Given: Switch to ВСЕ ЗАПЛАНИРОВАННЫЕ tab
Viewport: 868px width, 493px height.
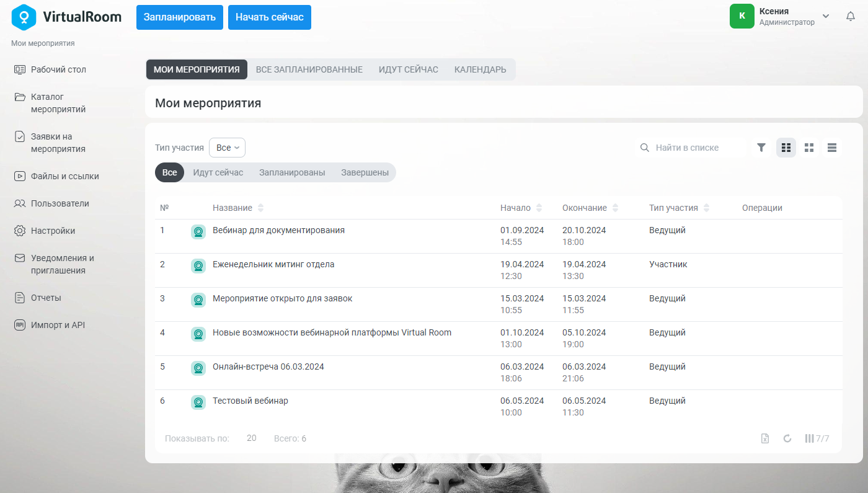Looking at the screenshot, I should click(x=309, y=69).
